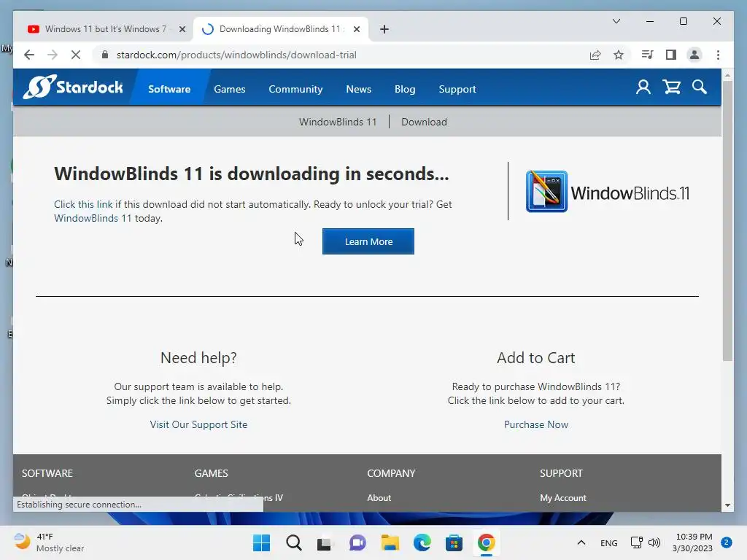Open the shopping cart icon
Image resolution: width=747 pixels, height=560 pixels.
672,87
